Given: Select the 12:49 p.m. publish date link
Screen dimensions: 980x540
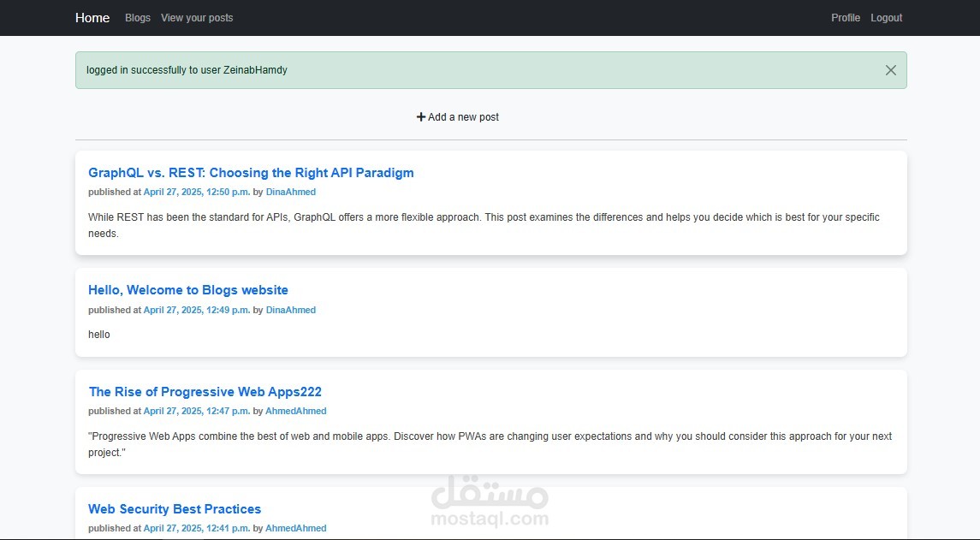Looking at the screenshot, I should pyautogui.click(x=197, y=311).
